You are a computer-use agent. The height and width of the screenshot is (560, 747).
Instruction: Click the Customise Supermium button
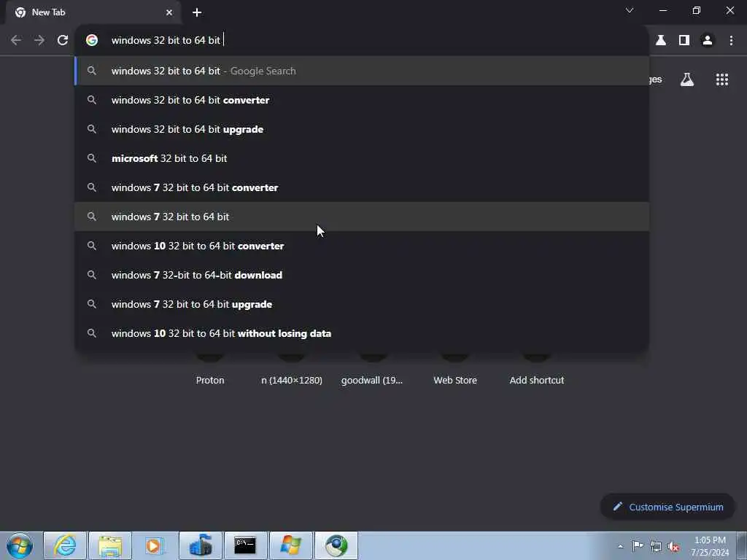click(668, 507)
